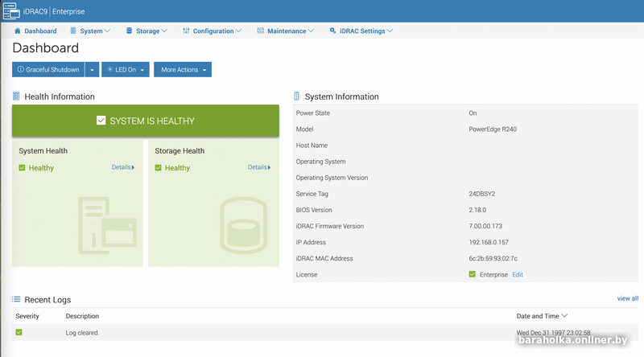
Task: Expand the Maintenance menu chevron
Action: tap(311, 31)
